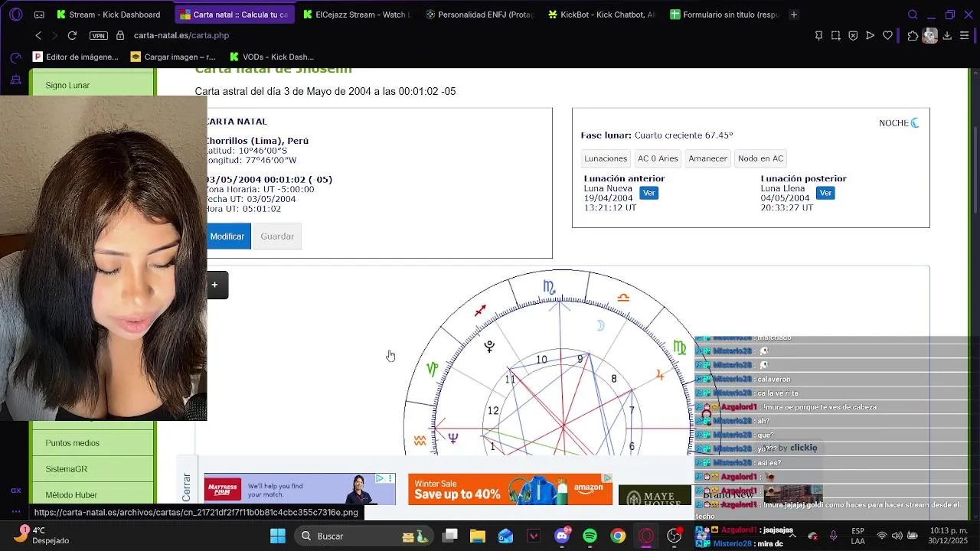
Task: Open the Opera GX main menu logo
Action: point(15,15)
